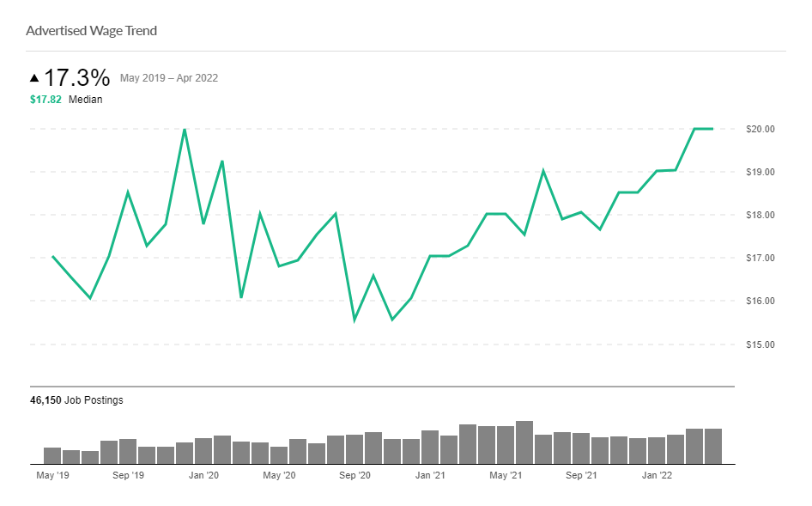Click the $20.00 y-axis label

[x=760, y=129]
